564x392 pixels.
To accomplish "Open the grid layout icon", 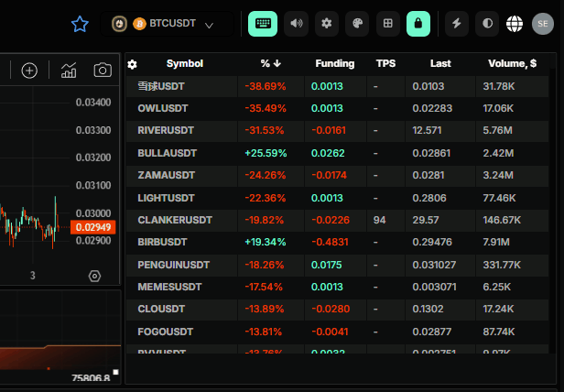I will (388, 24).
